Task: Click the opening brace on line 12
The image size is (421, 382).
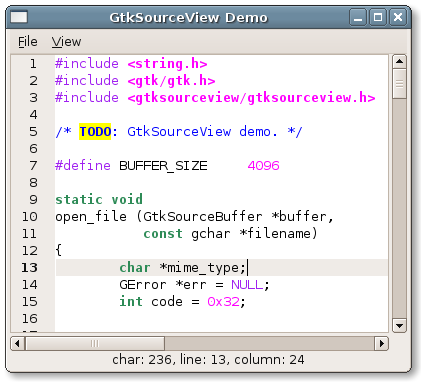Action: (x=58, y=250)
